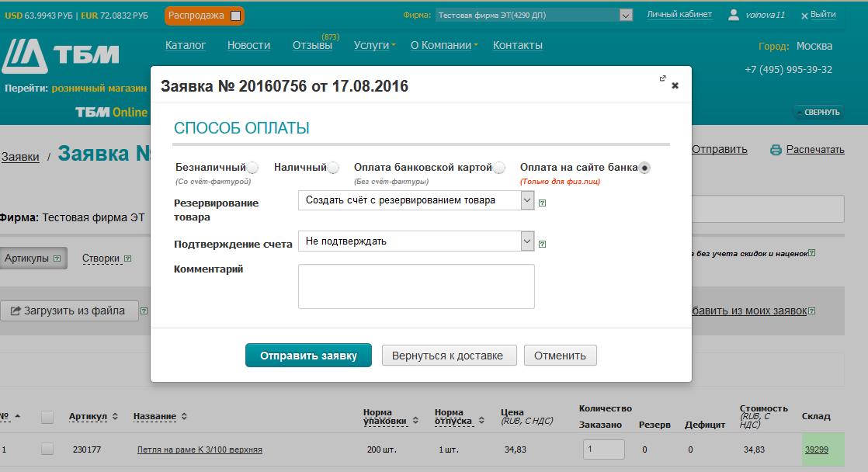Click the TBM company logo

(61, 56)
